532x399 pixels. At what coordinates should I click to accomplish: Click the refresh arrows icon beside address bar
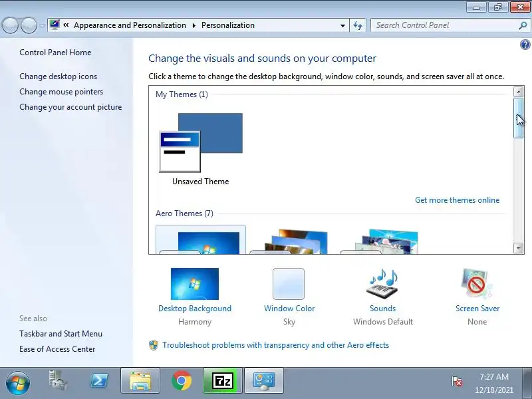click(358, 25)
